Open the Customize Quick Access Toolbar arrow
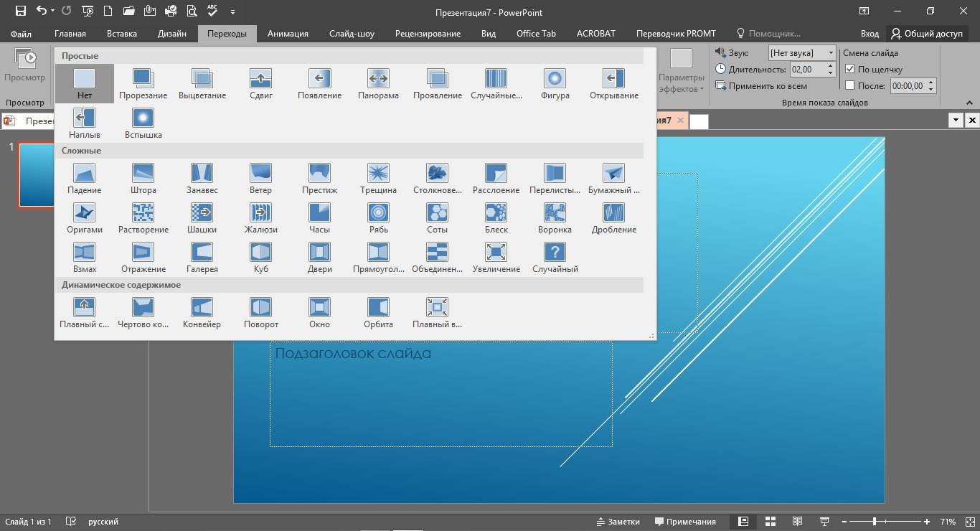The width and height of the screenshot is (980, 531). pyautogui.click(x=232, y=12)
